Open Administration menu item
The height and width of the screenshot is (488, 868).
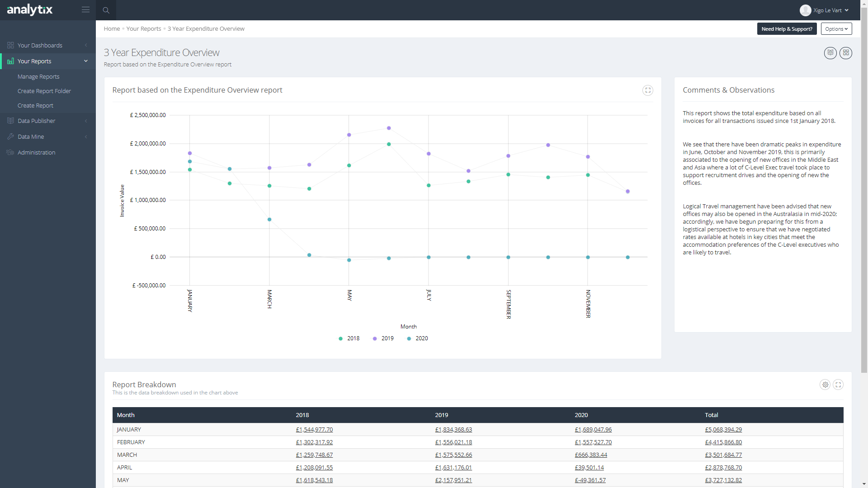point(48,152)
